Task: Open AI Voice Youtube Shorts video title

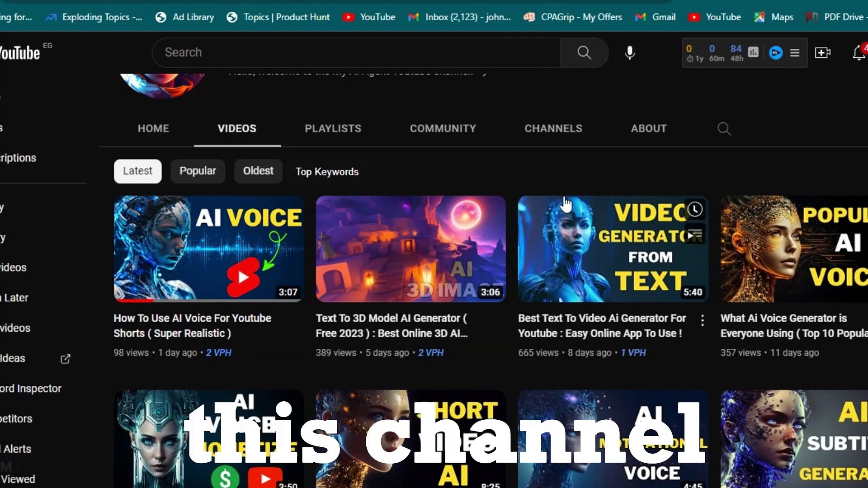Action: (x=192, y=325)
